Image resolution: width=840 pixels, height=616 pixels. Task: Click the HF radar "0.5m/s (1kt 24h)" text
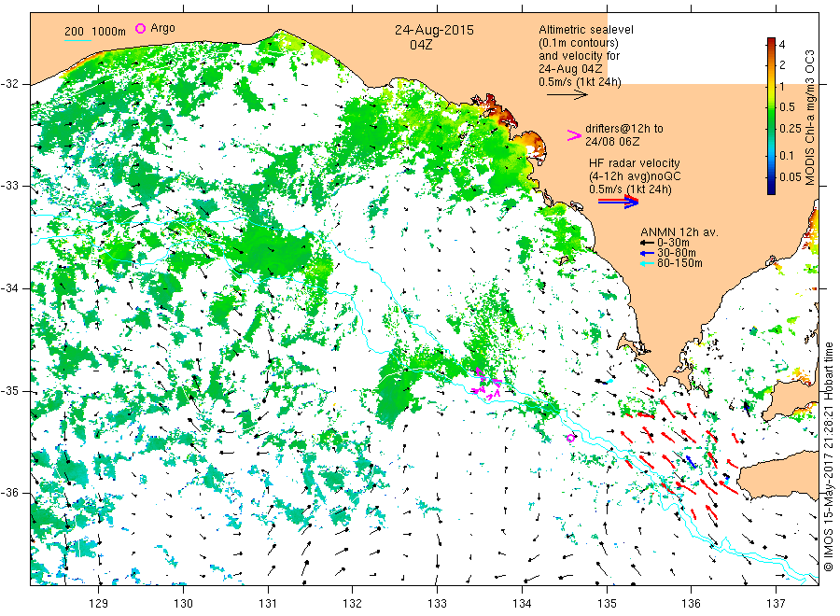tap(630, 189)
